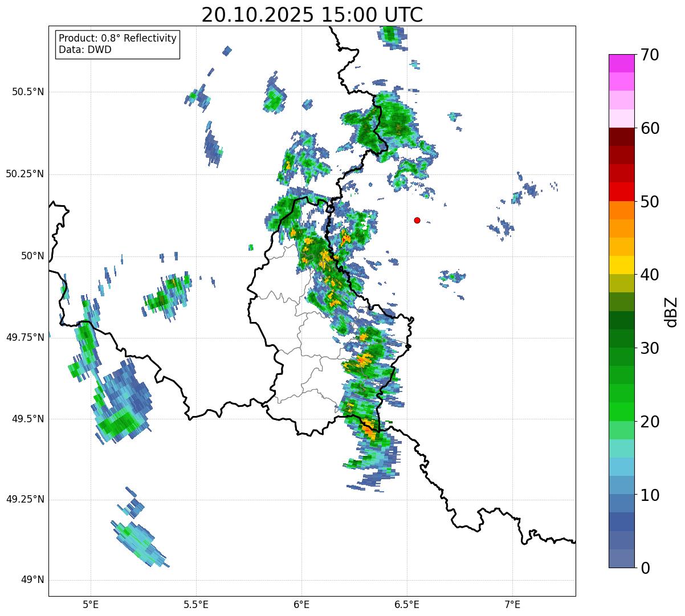Click the title '20.10.2025 15:00 UTC'

312,15
